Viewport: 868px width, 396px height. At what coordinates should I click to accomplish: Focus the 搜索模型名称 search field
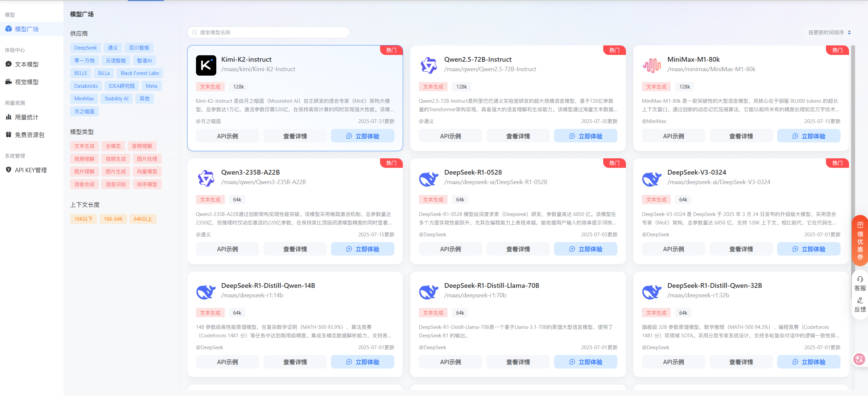coord(269,33)
